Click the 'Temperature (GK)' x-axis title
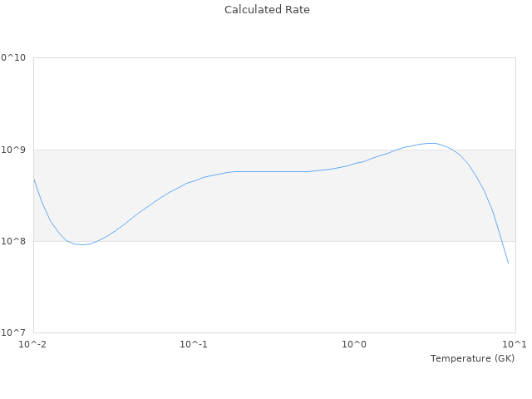The image size is (532, 399). pyautogui.click(x=472, y=358)
